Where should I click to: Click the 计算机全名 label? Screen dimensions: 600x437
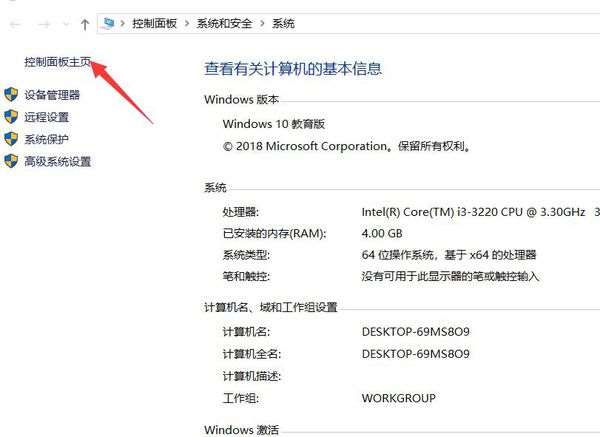pos(252,354)
